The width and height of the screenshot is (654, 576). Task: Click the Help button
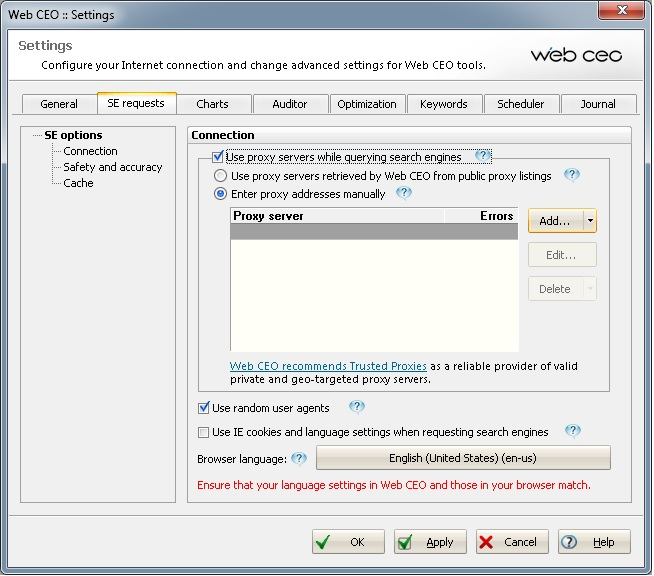594,542
